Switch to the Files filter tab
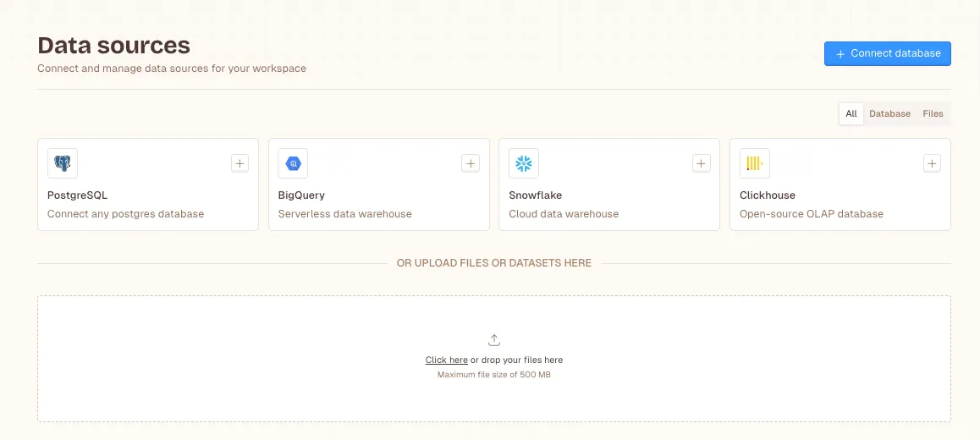This screenshot has height=440, width=980. coord(933,113)
